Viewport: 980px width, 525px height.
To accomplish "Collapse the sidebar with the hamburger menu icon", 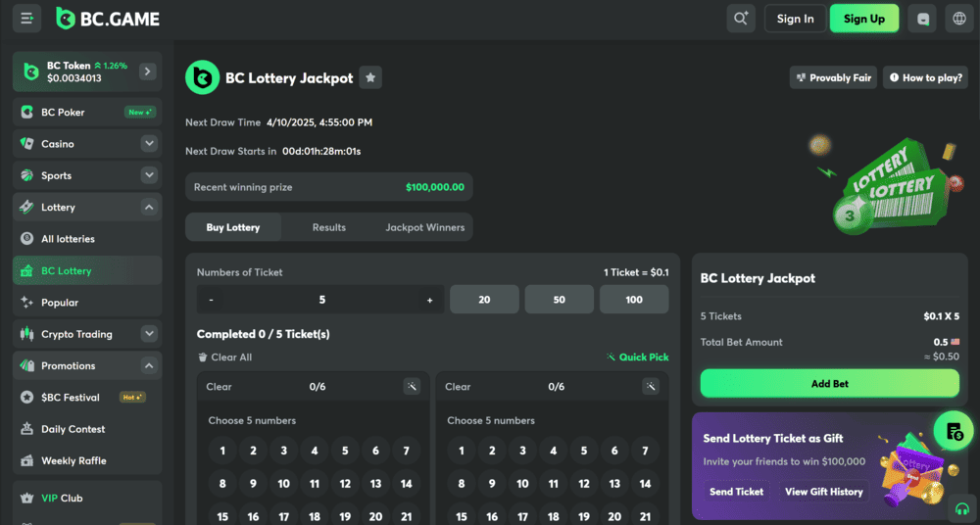I will click(26, 19).
